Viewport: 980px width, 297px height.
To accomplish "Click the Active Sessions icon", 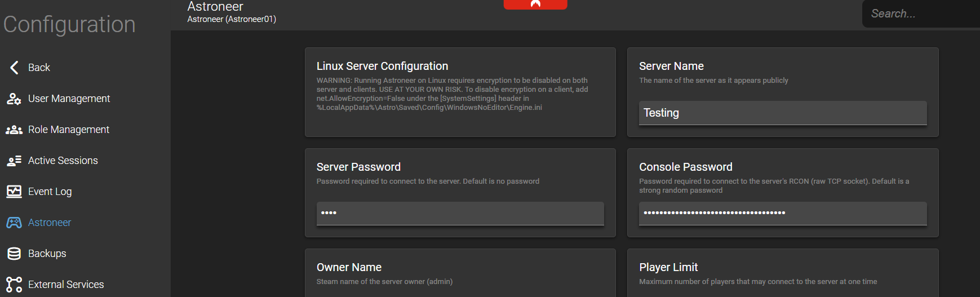I will pyautogui.click(x=14, y=161).
